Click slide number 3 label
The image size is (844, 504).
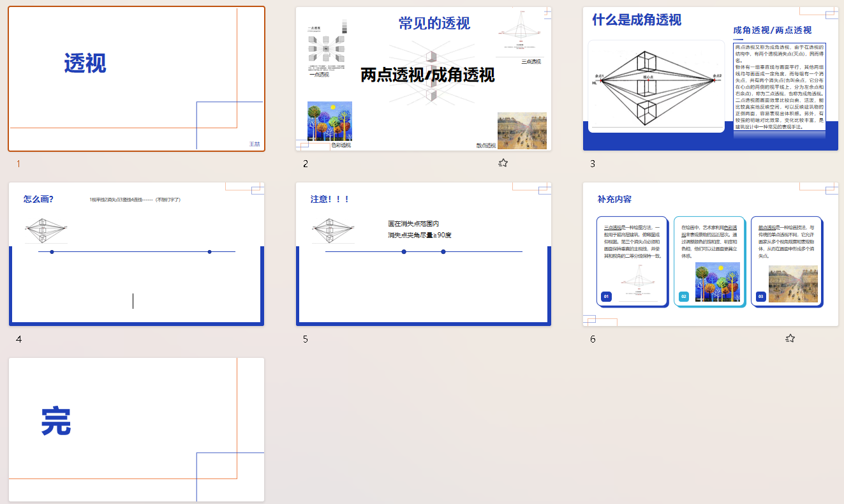tap(593, 164)
